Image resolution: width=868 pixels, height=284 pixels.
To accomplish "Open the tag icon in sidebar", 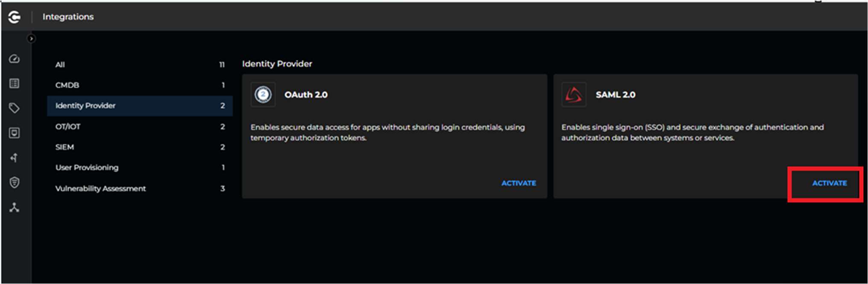I will click(x=14, y=108).
